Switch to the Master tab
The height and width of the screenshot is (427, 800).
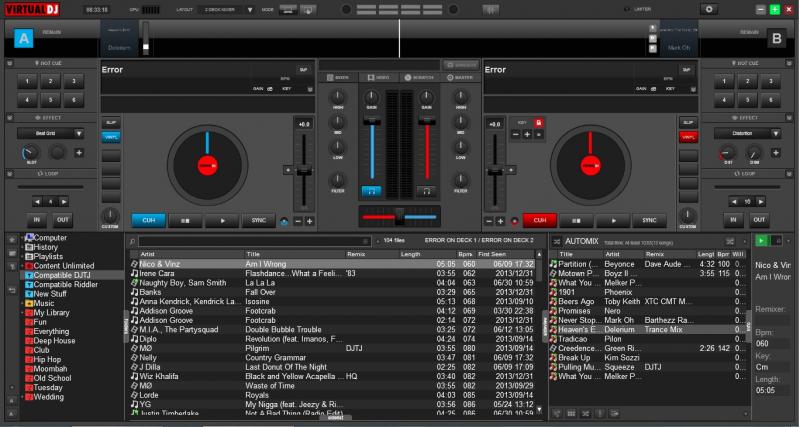tap(460, 78)
